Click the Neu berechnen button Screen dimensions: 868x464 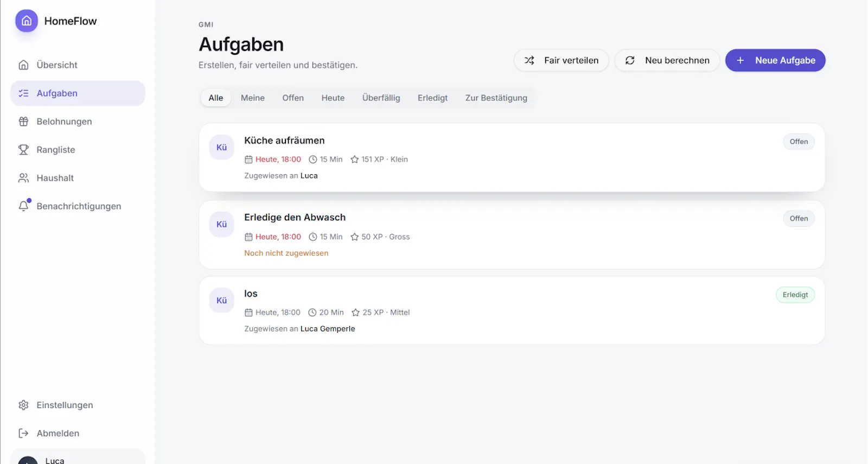pos(667,60)
